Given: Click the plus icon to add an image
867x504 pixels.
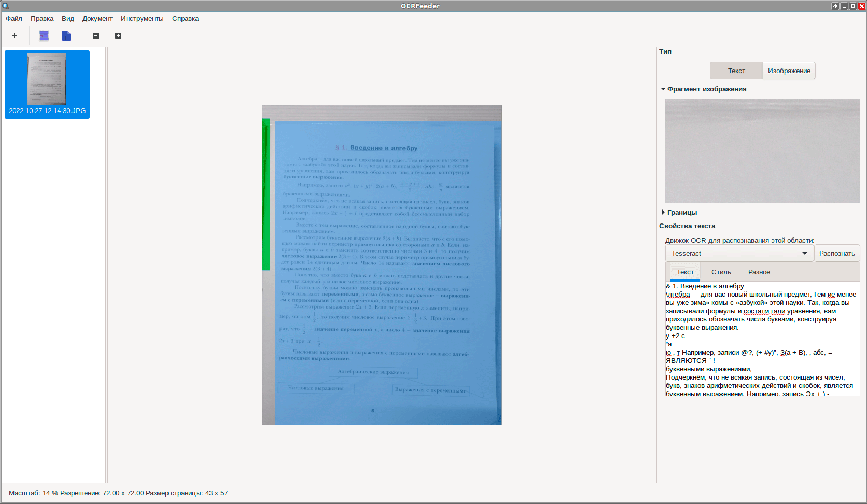Looking at the screenshot, I should pyautogui.click(x=15, y=36).
